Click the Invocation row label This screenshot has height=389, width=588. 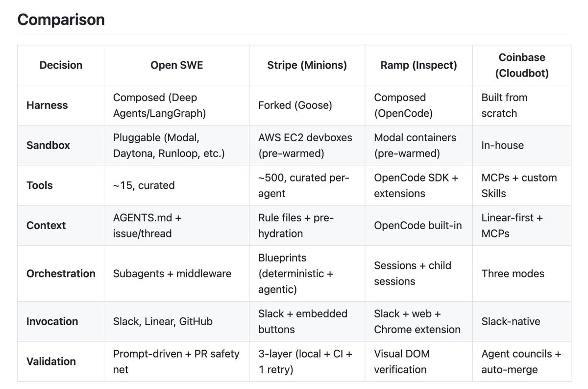pyautogui.click(x=52, y=321)
